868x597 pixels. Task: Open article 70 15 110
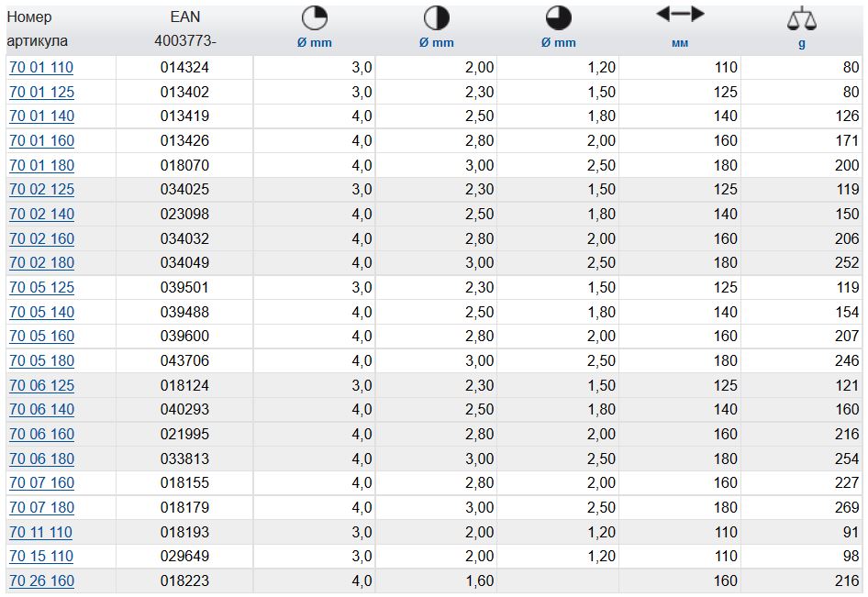pos(40,557)
